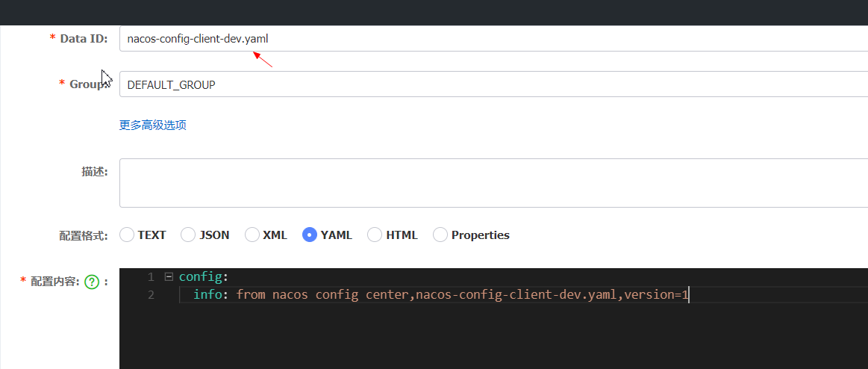The height and width of the screenshot is (369, 868).
Task: Collapse the config block fold marker
Action: [169, 276]
